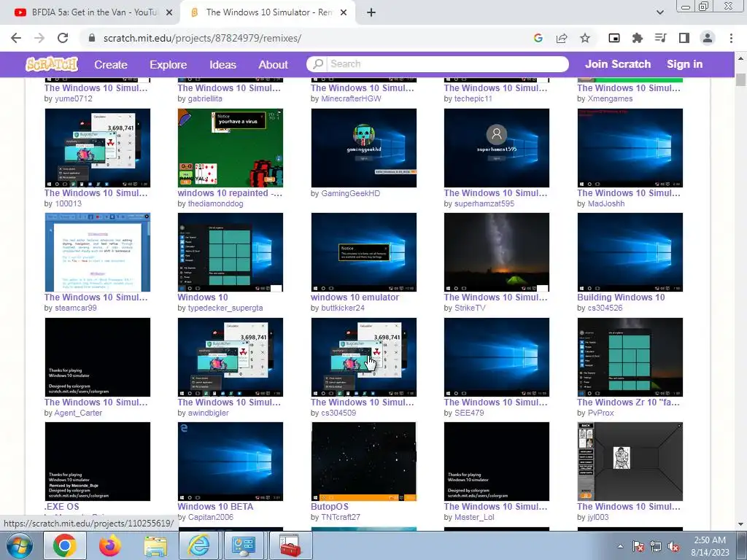Open the Create menu item
The width and height of the screenshot is (747, 560).
coord(111,64)
